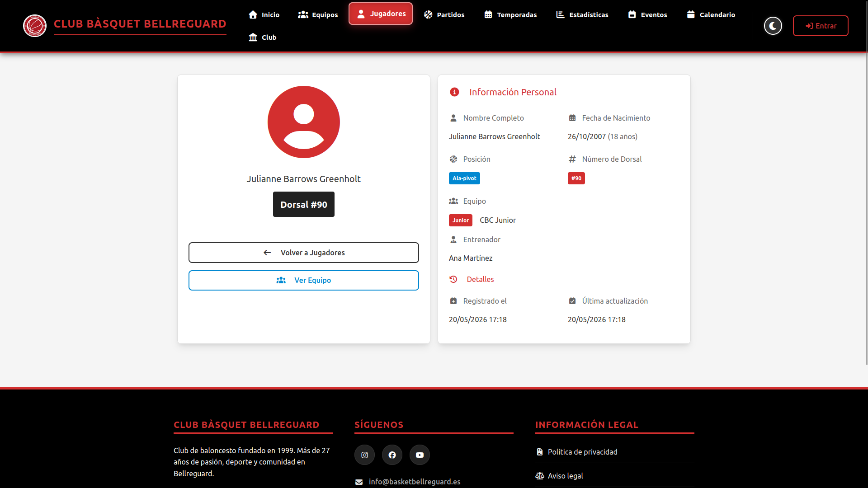This screenshot has height=488, width=868.
Task: Open the Temporadas menu item
Action: click(510, 14)
